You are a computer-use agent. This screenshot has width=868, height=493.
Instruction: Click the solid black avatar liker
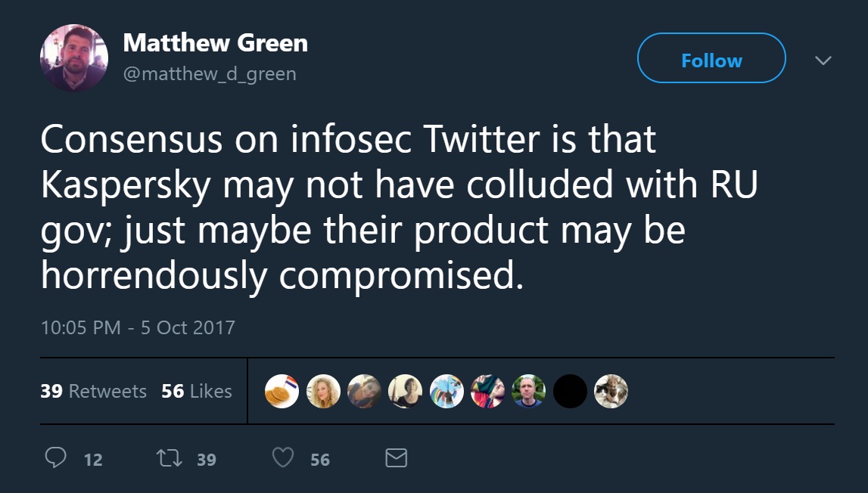pos(570,391)
